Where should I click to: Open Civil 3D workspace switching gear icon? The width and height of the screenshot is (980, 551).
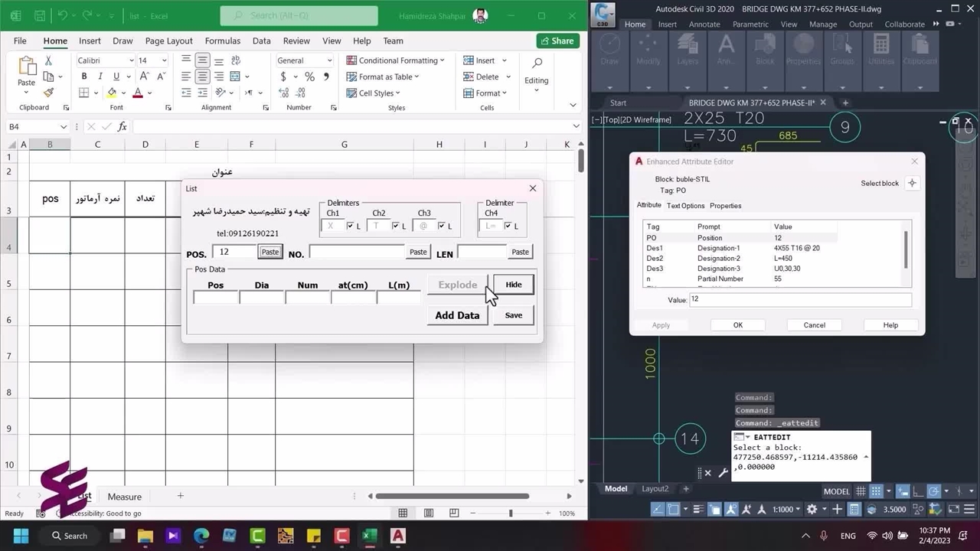point(812,509)
